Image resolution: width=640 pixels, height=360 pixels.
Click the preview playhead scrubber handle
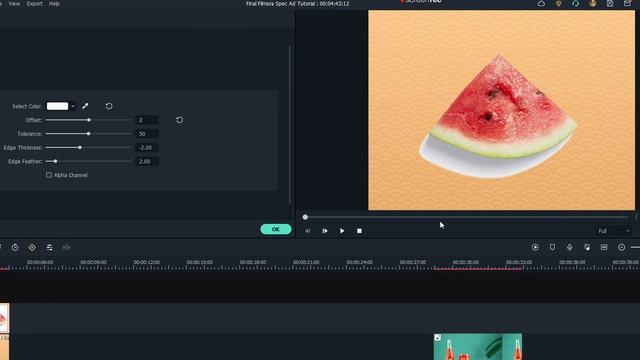pos(305,217)
